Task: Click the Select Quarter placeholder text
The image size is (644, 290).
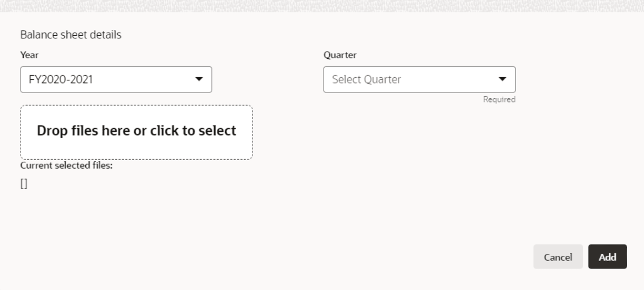Action: point(367,79)
